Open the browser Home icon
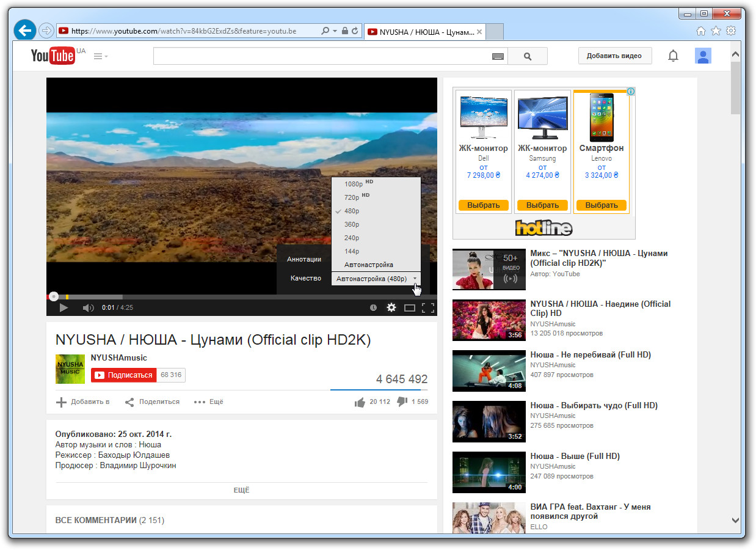This screenshot has height=550, width=756. click(701, 31)
